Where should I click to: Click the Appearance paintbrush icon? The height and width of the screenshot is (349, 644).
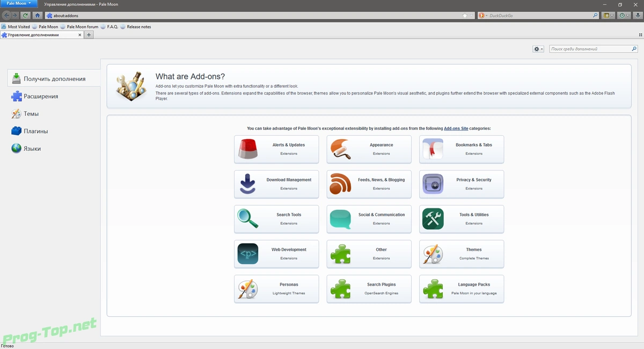(340, 149)
